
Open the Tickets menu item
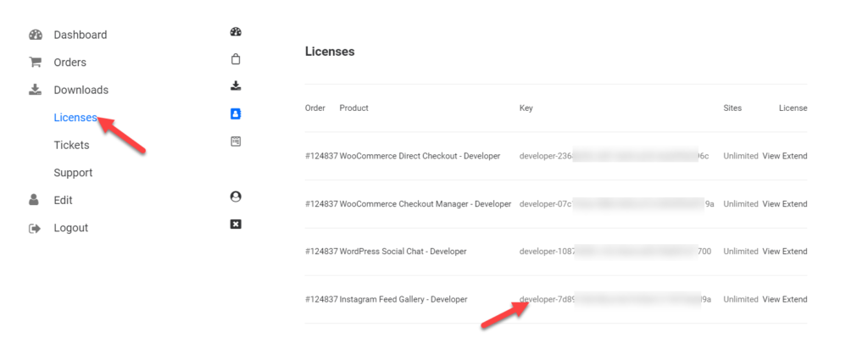coord(71,145)
